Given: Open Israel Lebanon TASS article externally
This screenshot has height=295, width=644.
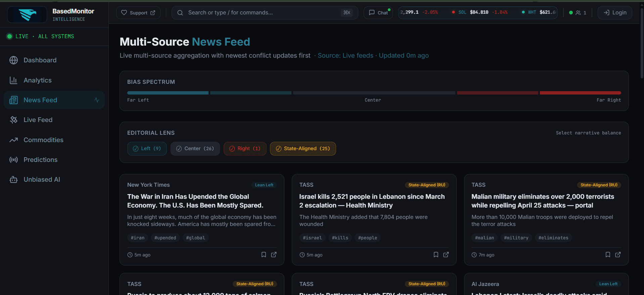Looking at the screenshot, I should (x=446, y=255).
